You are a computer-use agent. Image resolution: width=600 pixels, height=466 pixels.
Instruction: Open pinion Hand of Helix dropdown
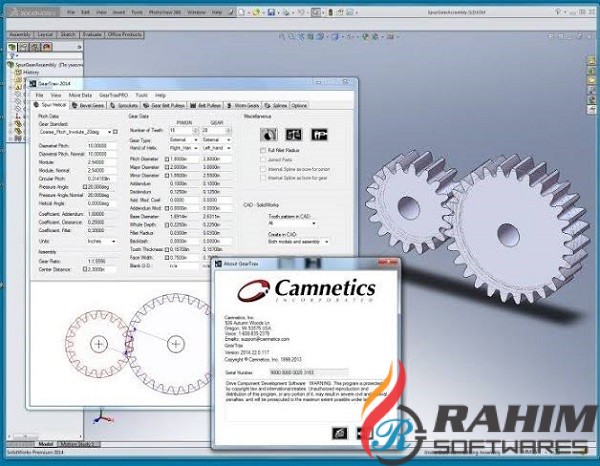pos(184,148)
